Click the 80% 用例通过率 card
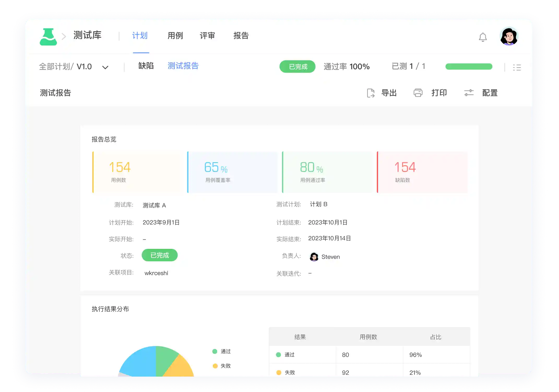Image resolution: width=559 pixels, height=392 pixels. pos(327,172)
